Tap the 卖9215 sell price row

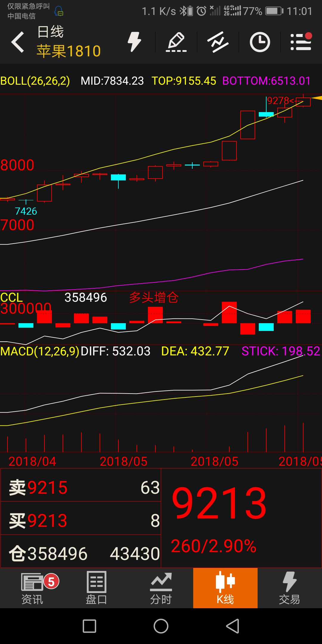tap(81, 488)
